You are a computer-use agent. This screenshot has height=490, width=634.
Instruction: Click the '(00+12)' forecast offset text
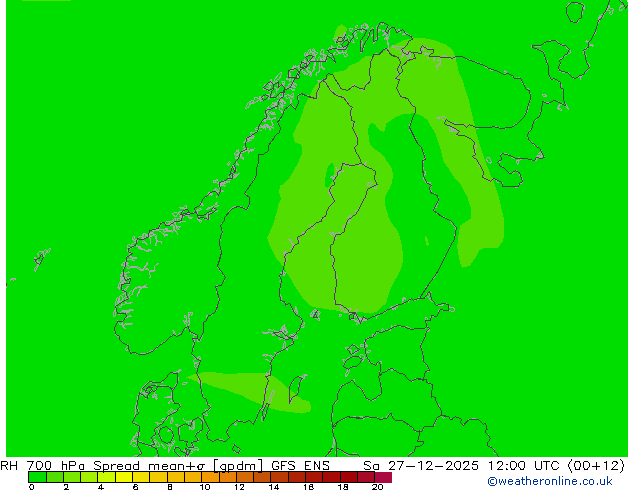(597, 466)
